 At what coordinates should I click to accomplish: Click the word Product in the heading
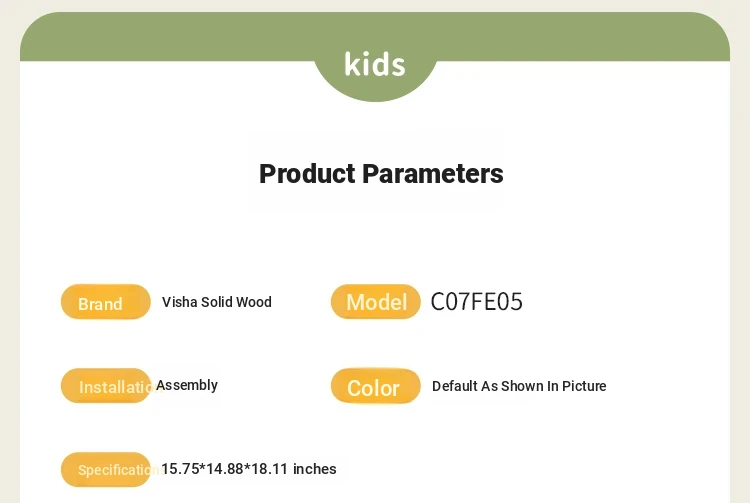click(307, 174)
